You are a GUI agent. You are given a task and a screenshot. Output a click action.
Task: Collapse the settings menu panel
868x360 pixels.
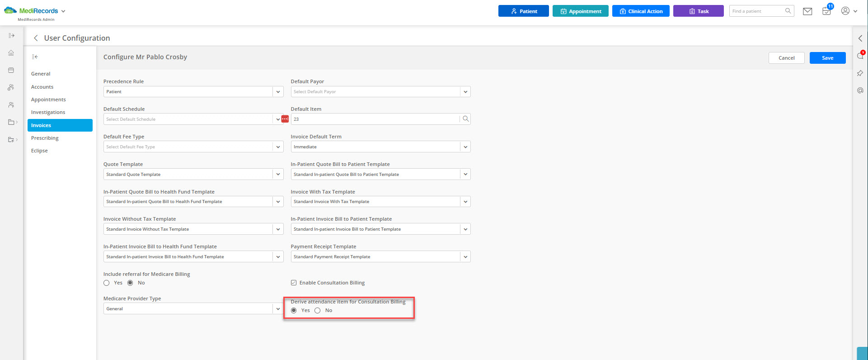pyautogui.click(x=35, y=57)
